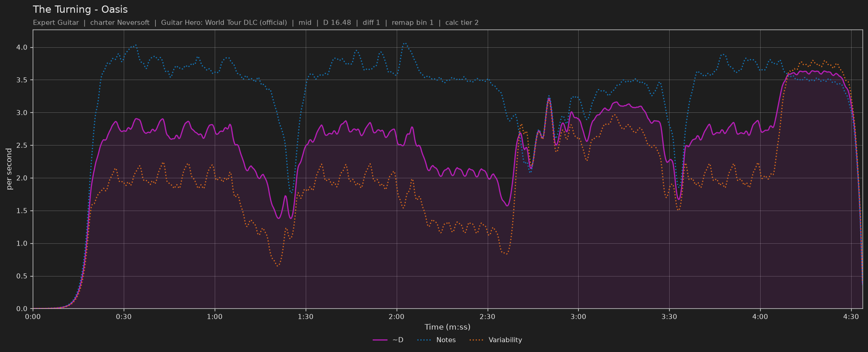Viewport: 868px width, 352px height.
Task: Click the 0.0 y-axis tick label
Action: click(22, 309)
